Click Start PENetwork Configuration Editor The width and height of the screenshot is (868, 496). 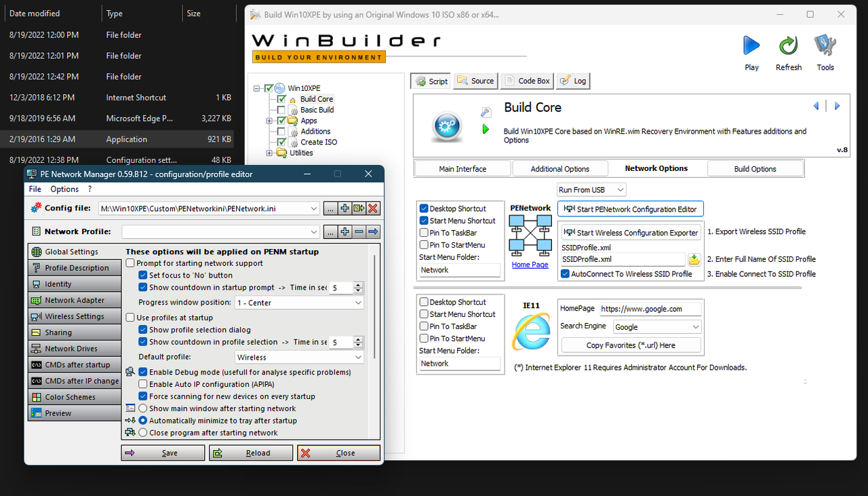coord(631,209)
